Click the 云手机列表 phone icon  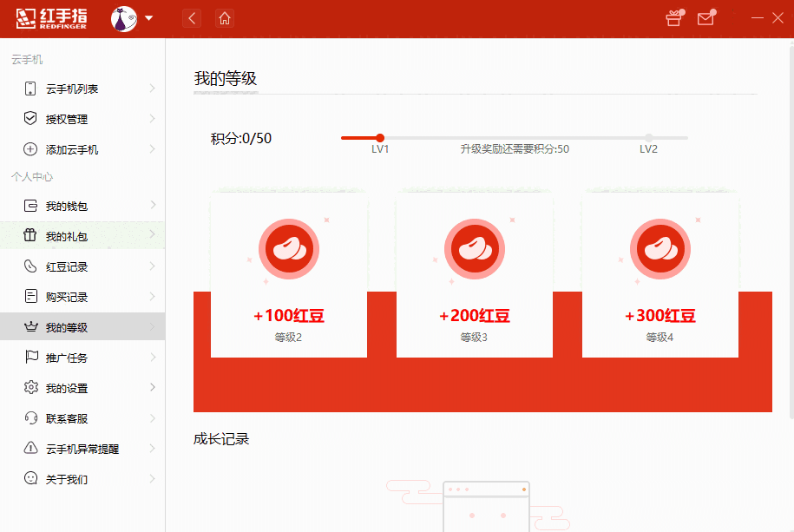pos(30,89)
